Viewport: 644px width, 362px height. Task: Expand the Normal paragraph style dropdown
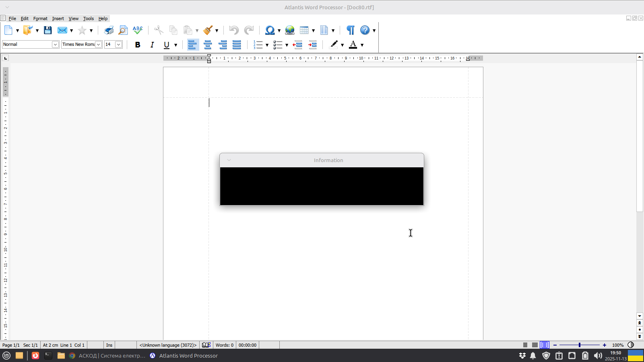[55, 45]
